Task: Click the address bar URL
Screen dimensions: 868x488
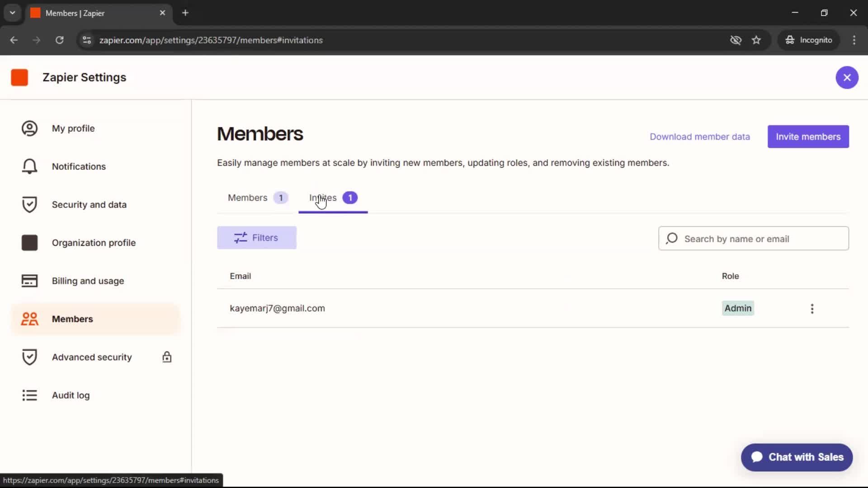Action: coord(211,40)
